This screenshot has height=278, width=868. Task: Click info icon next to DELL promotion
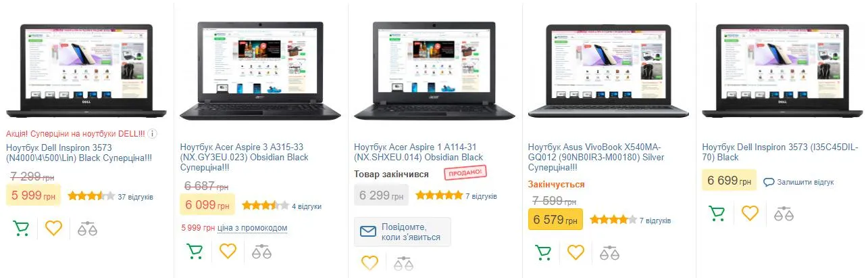(x=153, y=134)
